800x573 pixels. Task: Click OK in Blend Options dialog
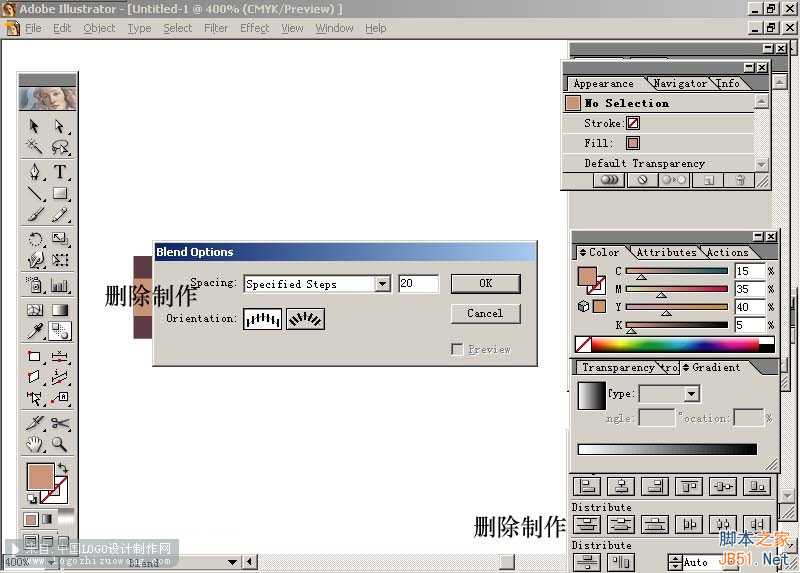[x=486, y=283]
